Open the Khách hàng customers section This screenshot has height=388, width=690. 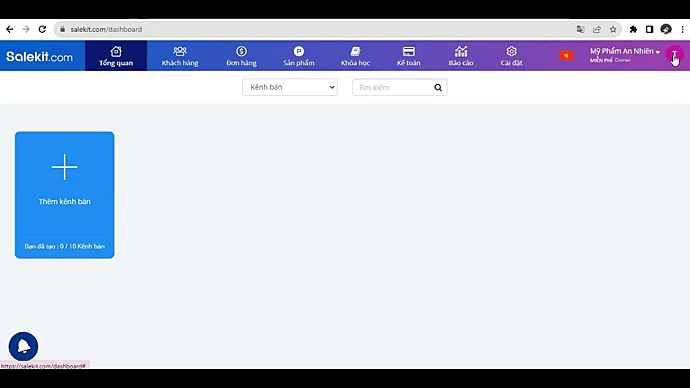[180, 56]
